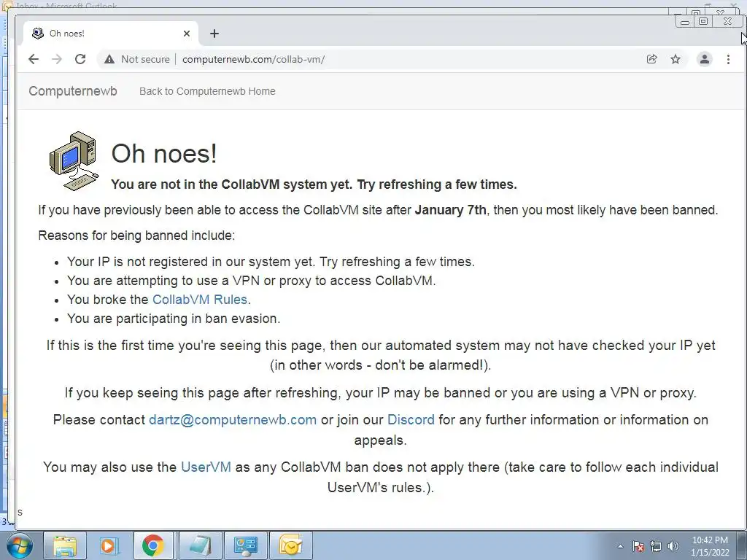Image resolution: width=747 pixels, height=560 pixels.
Task: Reload the page with the refresh icon
Action: [x=80, y=59]
